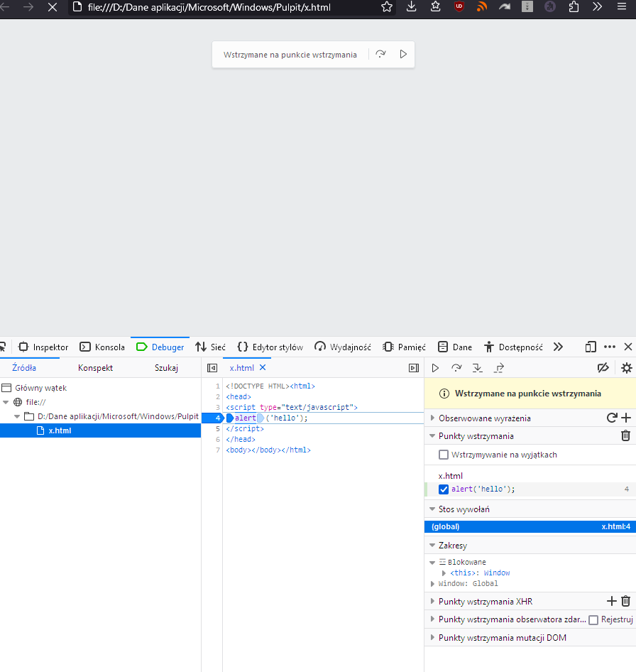
Task: Switch to the Inspektor tab
Action: tap(43, 347)
